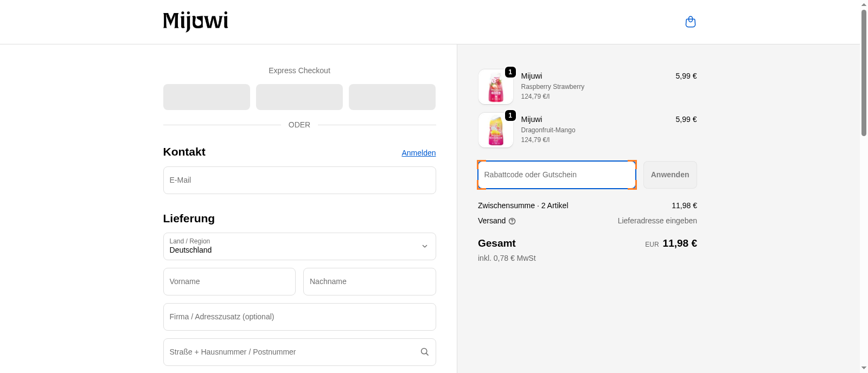Click the last Express Checkout placeholder button
The height and width of the screenshot is (373, 868).
click(x=392, y=97)
